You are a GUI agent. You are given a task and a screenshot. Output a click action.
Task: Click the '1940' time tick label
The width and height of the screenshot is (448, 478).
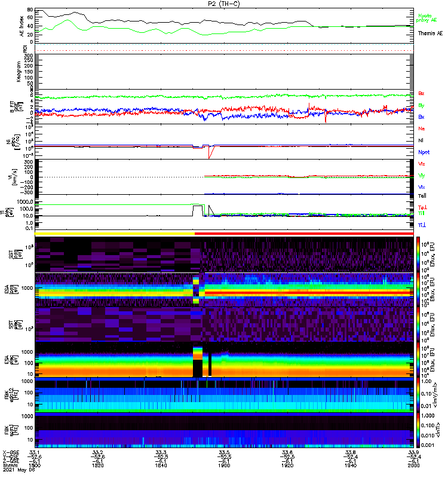tap(351, 465)
